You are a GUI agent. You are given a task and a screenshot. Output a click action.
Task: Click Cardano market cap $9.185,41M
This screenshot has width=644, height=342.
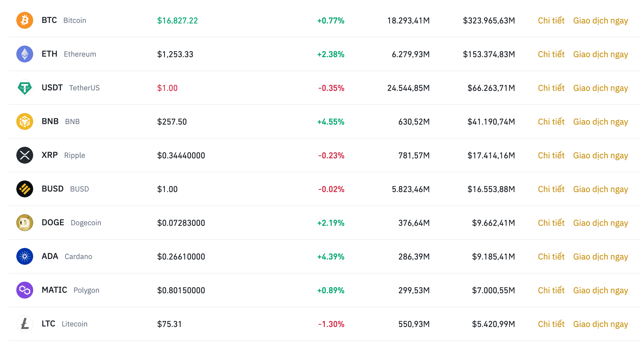[493, 257]
